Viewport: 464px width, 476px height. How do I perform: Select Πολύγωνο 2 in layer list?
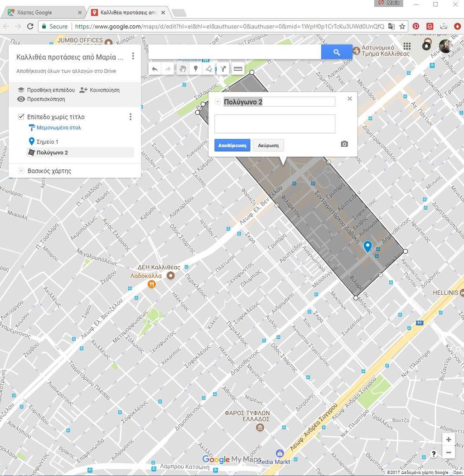(x=81, y=152)
